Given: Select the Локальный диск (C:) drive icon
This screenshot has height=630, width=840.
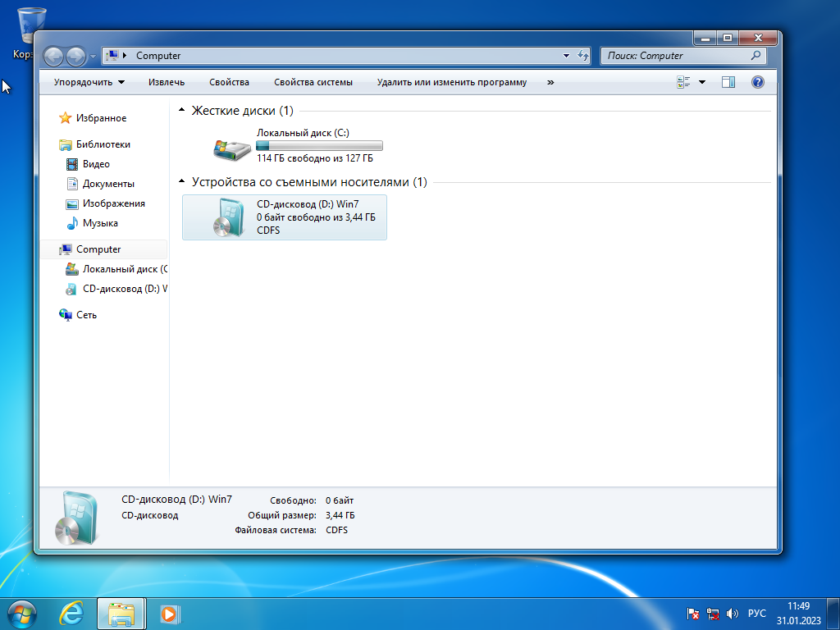Looking at the screenshot, I should click(232, 150).
